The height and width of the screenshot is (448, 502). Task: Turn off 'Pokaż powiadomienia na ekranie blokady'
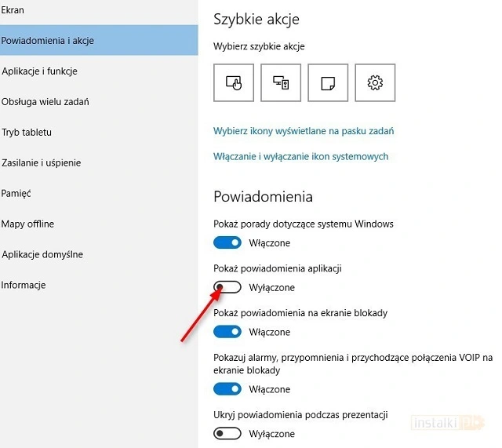[x=227, y=332]
